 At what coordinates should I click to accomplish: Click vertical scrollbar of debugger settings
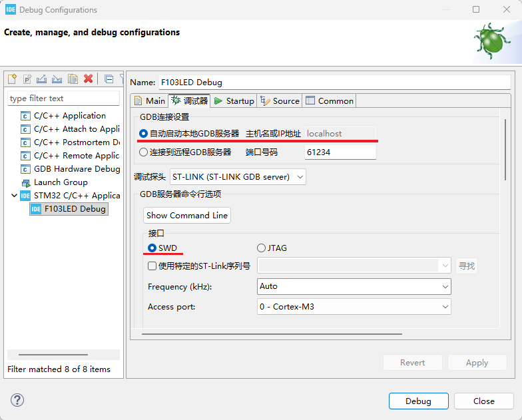505,150
